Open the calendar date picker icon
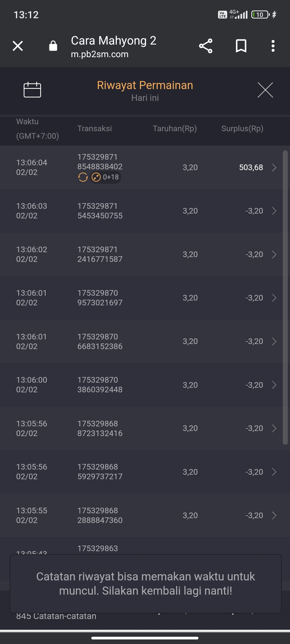The height and width of the screenshot is (644, 290). coord(32,90)
